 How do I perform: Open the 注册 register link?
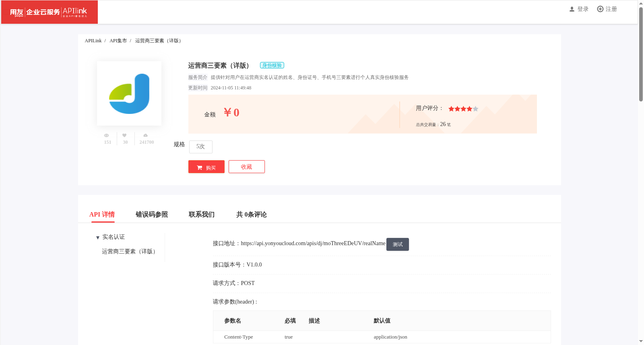(x=611, y=9)
